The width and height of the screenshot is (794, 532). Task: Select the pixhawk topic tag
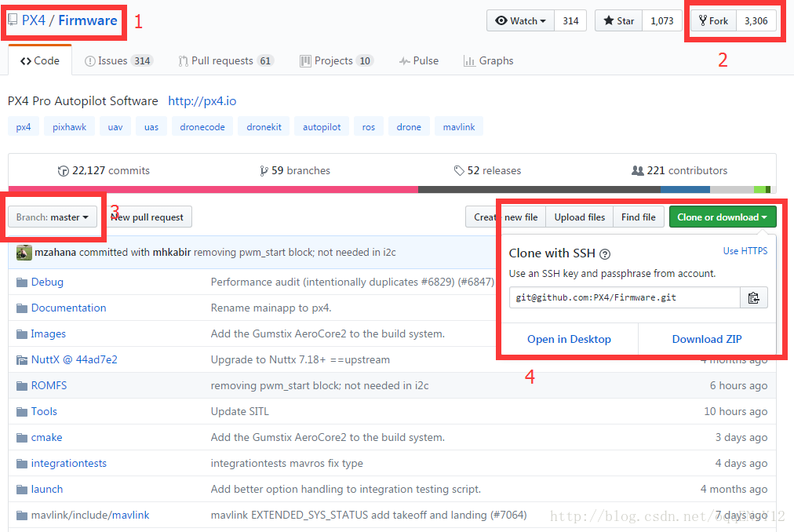(69, 126)
